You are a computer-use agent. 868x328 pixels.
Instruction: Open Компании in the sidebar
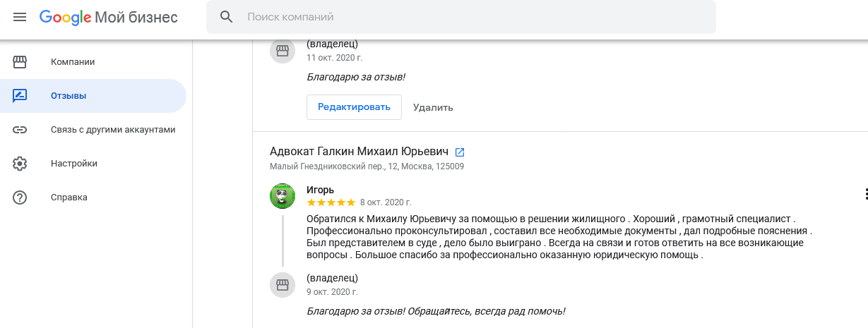[x=73, y=62]
